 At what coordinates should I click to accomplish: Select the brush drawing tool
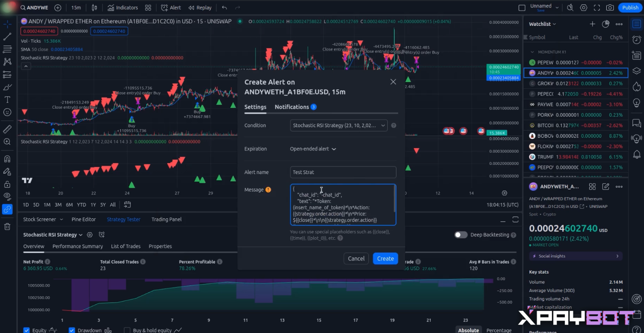point(7,87)
